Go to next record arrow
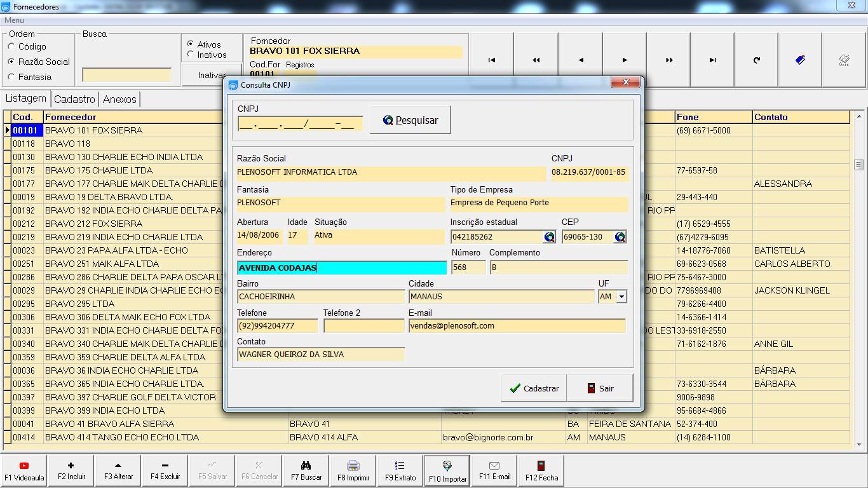868x488 pixels. click(x=625, y=60)
